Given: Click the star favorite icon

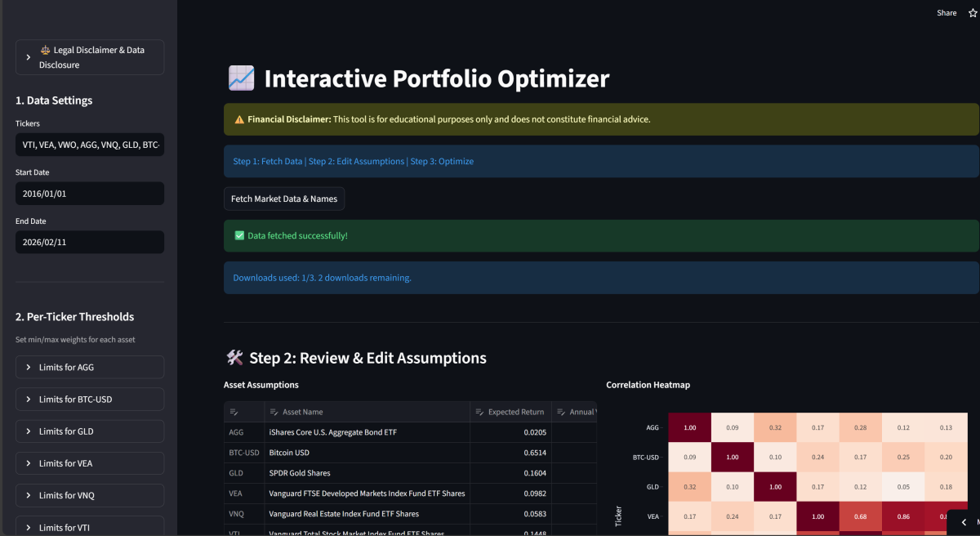Looking at the screenshot, I should [972, 13].
